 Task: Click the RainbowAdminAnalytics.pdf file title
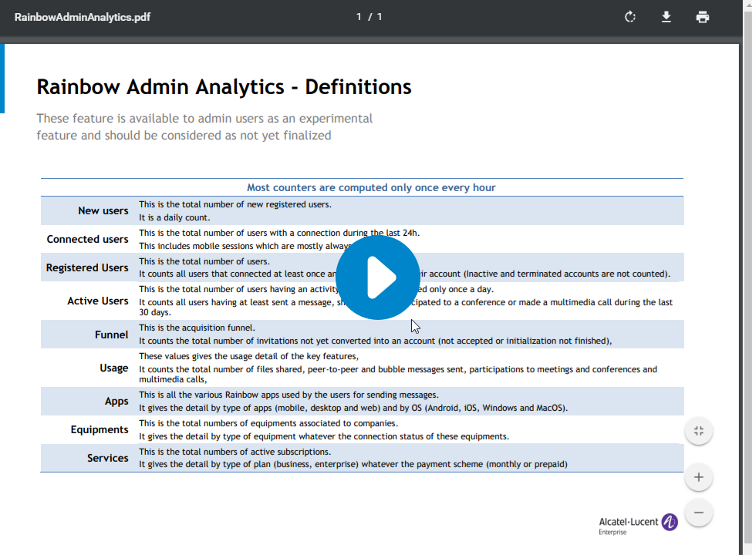pos(83,17)
